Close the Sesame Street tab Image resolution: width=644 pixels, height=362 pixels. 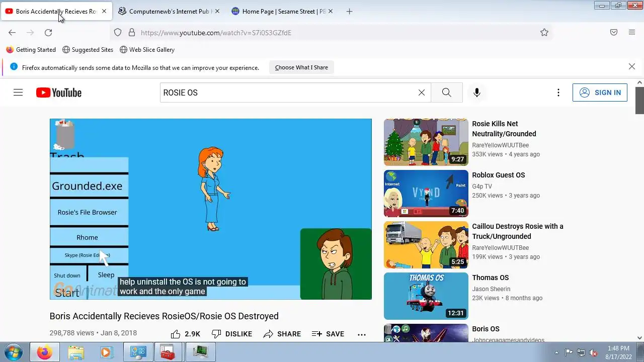(331, 11)
